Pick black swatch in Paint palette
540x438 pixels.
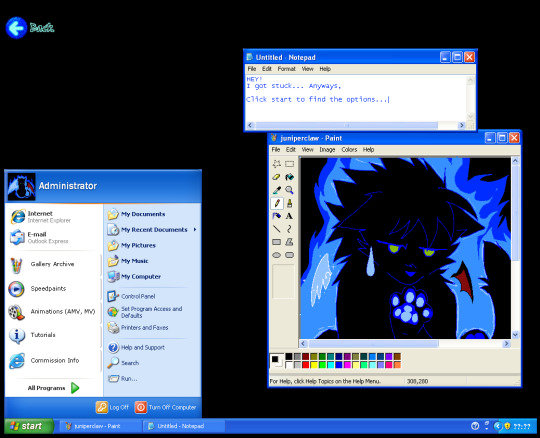[289, 356]
